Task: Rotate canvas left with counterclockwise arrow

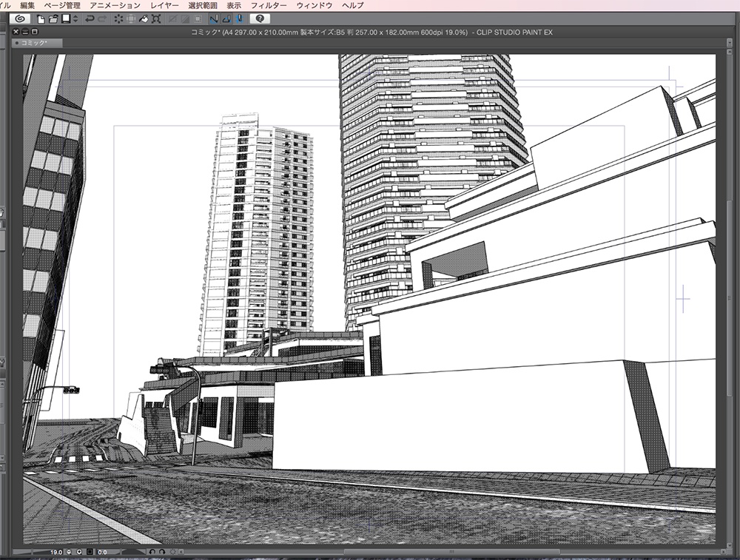Action: (152, 552)
